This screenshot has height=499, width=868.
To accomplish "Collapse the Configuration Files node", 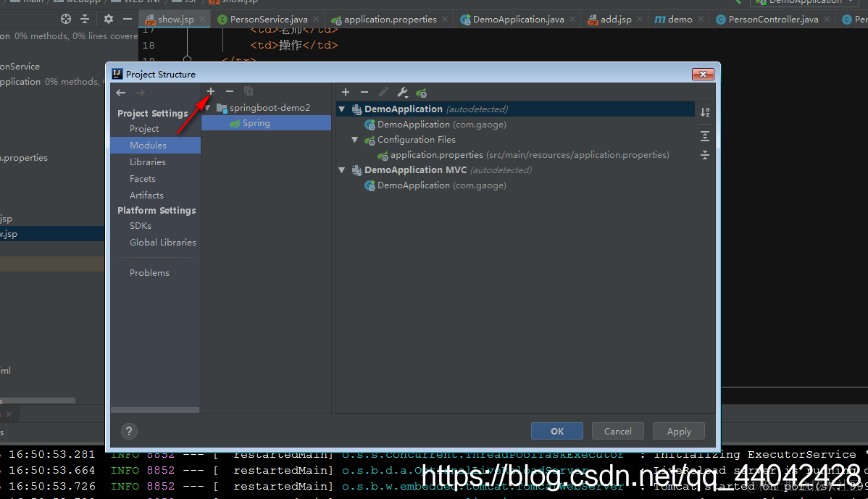I will click(355, 139).
